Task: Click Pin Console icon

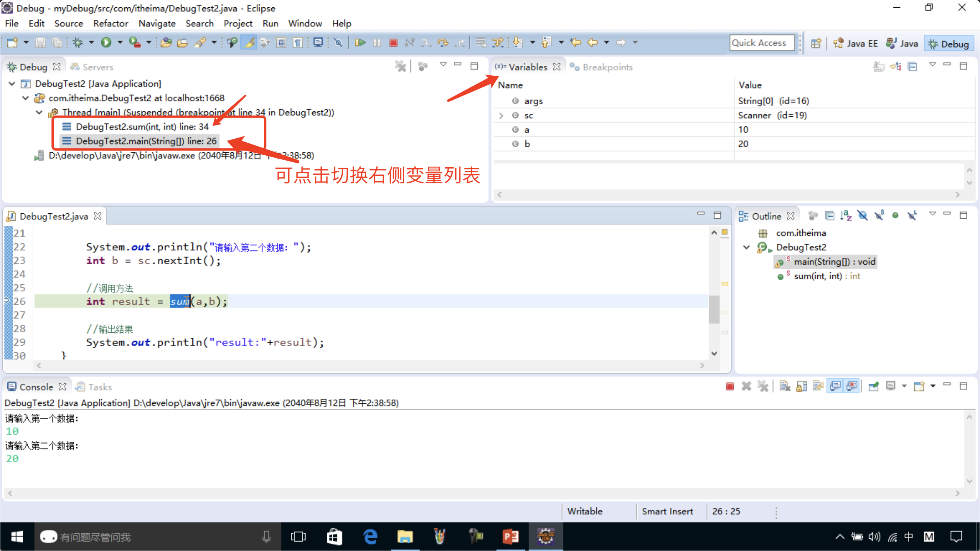Action: 873,386
